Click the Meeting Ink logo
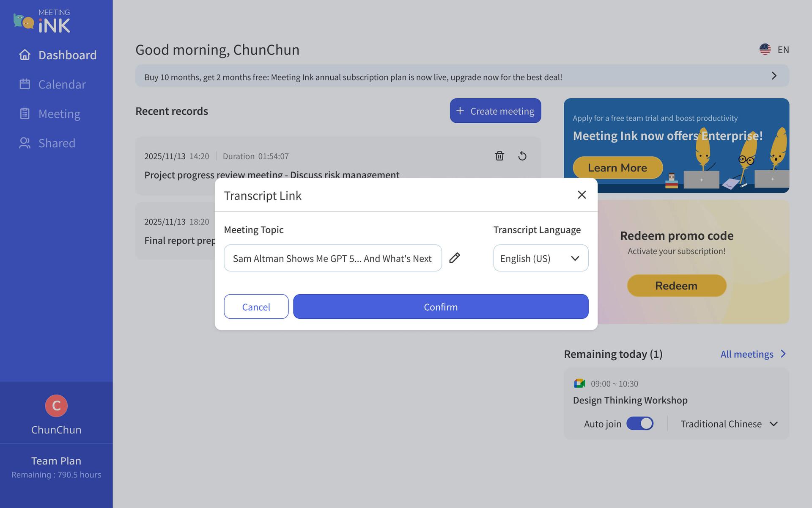 click(x=42, y=22)
